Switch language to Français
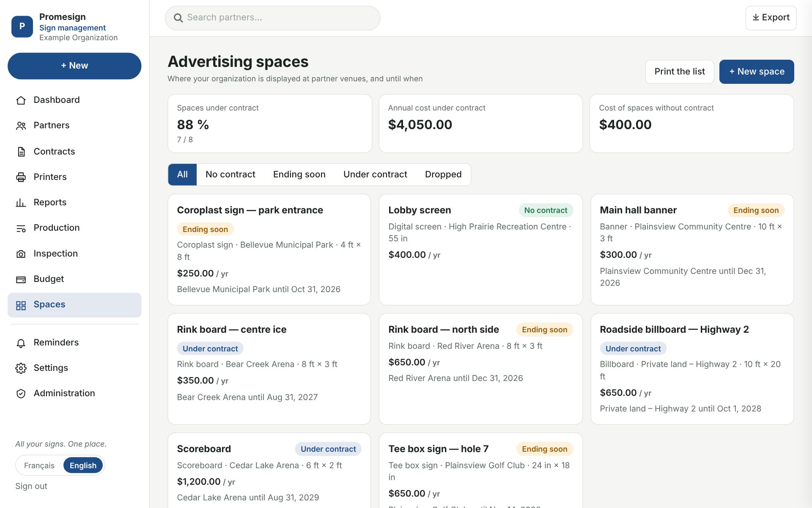Screen dimensions: 812x508 39,466
